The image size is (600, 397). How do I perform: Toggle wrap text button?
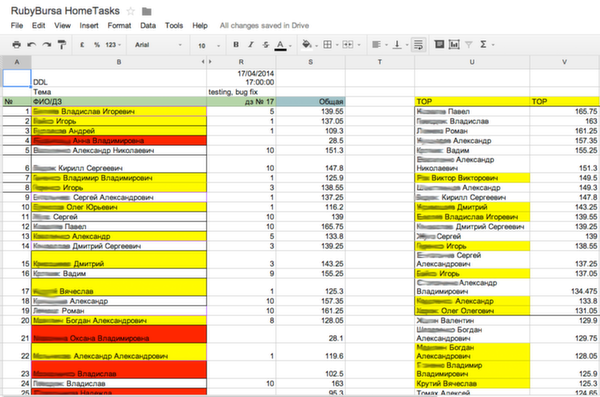pyautogui.click(x=418, y=45)
